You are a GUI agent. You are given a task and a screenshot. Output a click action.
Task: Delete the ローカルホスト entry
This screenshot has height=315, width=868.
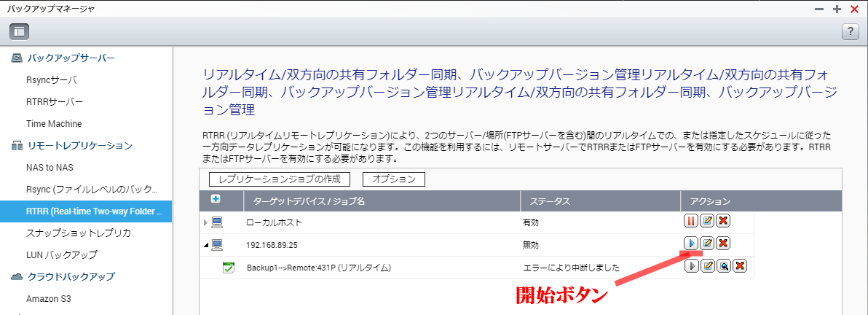pos(723,221)
